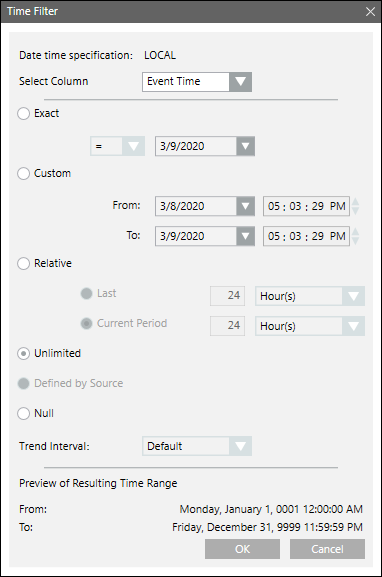The width and height of the screenshot is (382, 577).
Task: Increase From time with the up spinner
Action: (x=356, y=202)
